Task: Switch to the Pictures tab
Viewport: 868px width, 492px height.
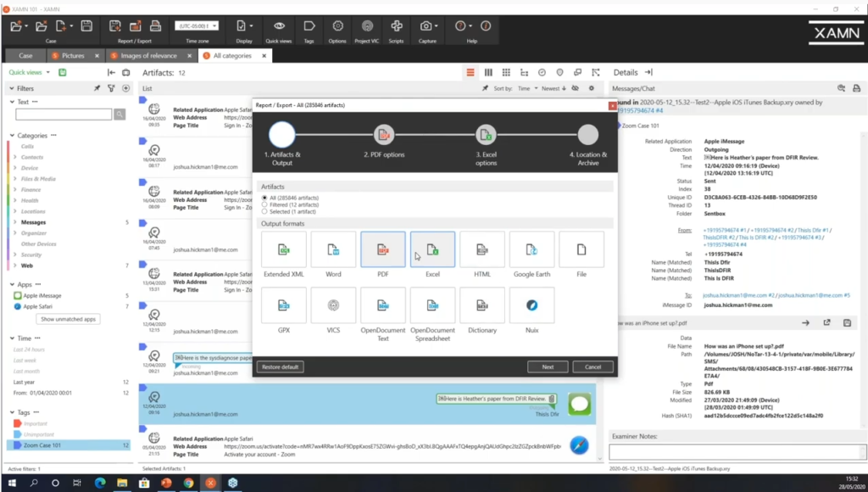Action: pyautogui.click(x=73, y=56)
